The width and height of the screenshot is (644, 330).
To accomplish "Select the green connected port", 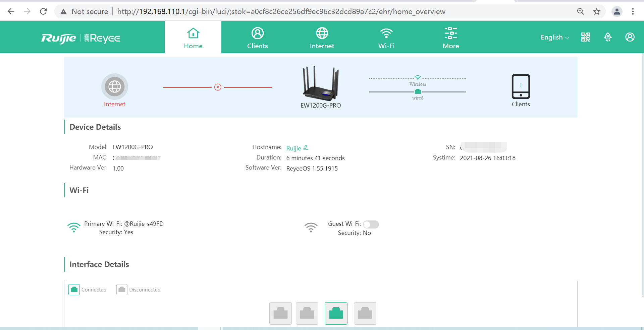I will [336, 313].
